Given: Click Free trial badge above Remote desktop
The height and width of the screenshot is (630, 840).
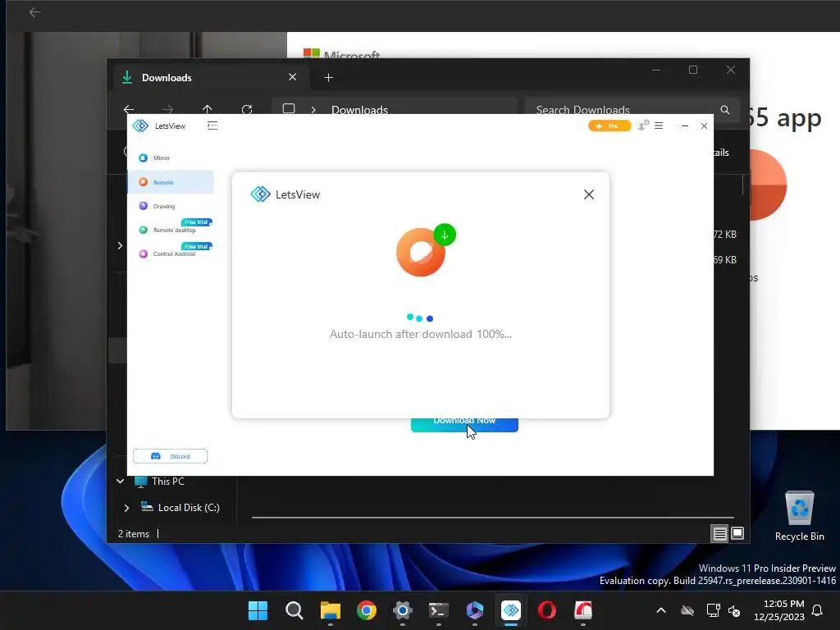Looking at the screenshot, I should [197, 221].
